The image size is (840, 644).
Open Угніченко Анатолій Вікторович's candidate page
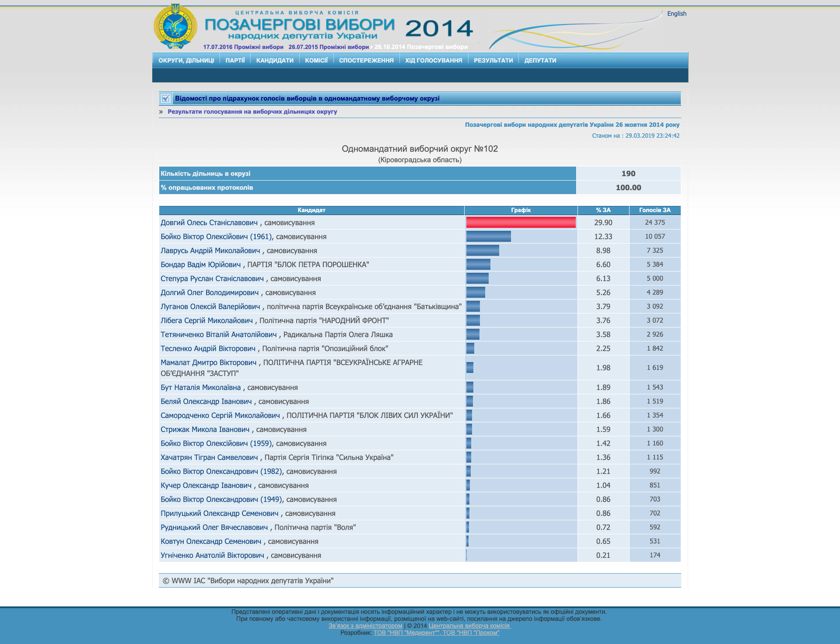pos(212,555)
